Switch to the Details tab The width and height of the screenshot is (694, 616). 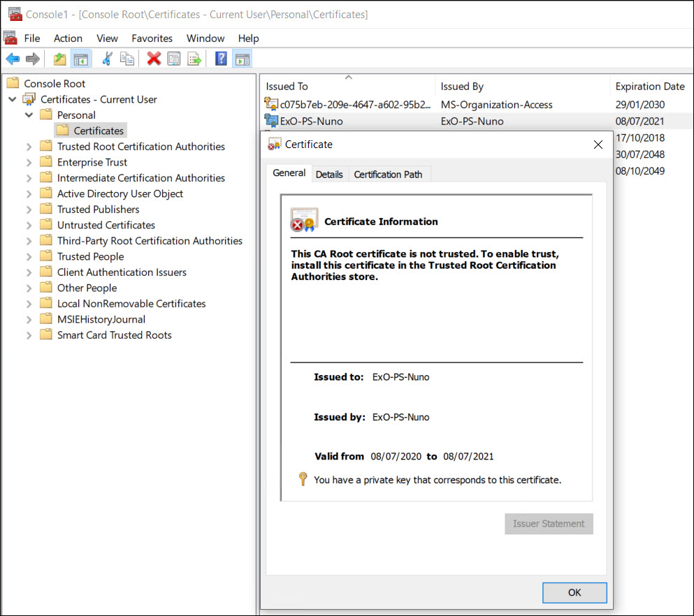tap(329, 174)
